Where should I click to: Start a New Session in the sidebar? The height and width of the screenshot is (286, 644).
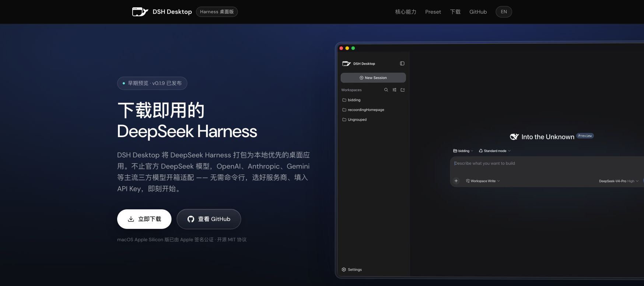pos(373,78)
